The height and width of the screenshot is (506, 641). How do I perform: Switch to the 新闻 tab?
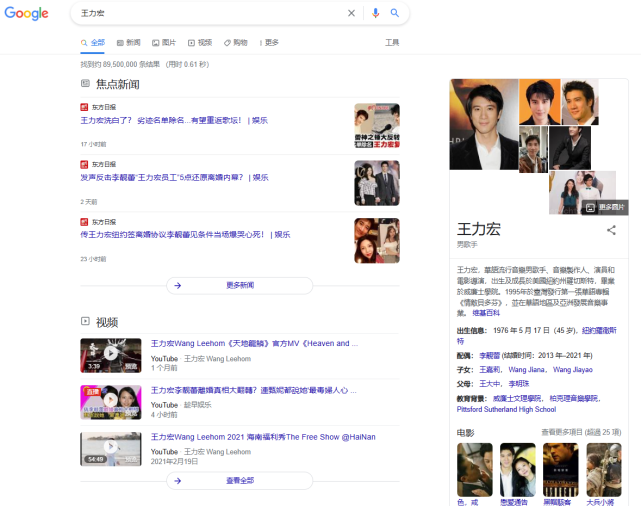point(128,43)
